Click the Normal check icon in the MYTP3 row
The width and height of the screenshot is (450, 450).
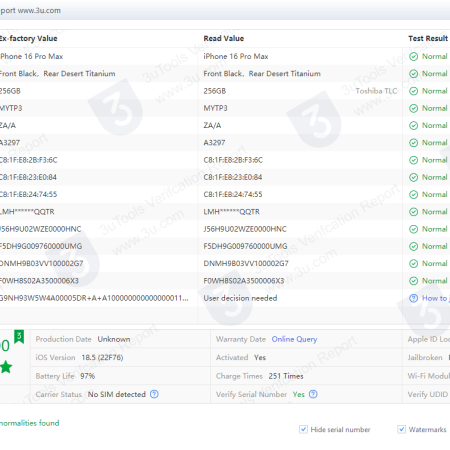[x=413, y=108]
